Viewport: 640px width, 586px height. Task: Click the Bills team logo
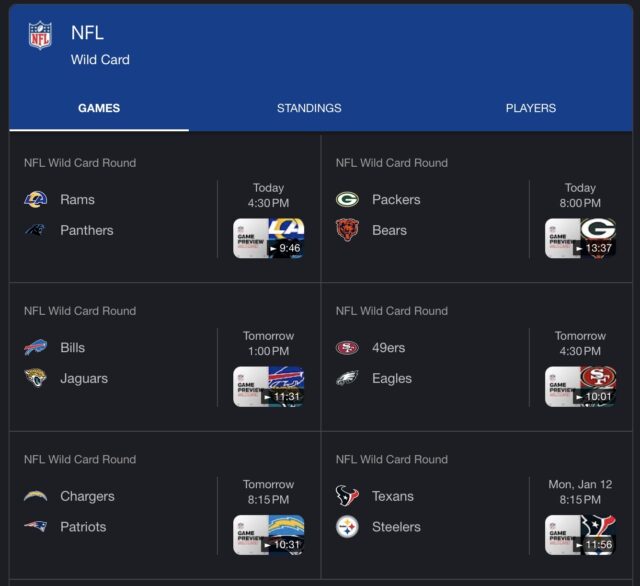(x=36, y=348)
